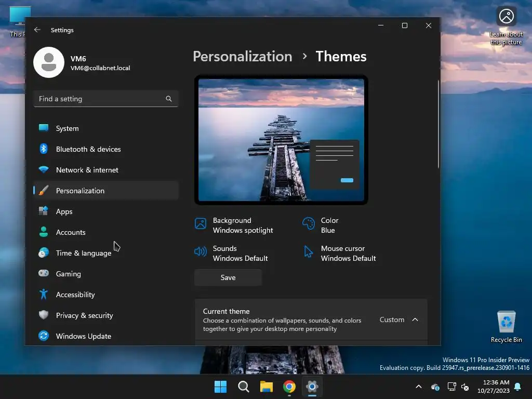Open the Accounts settings page
The width and height of the screenshot is (532, 399).
pyautogui.click(x=106, y=232)
